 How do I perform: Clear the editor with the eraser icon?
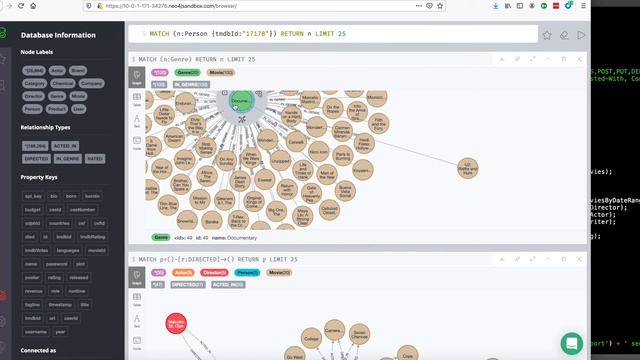[x=564, y=35]
